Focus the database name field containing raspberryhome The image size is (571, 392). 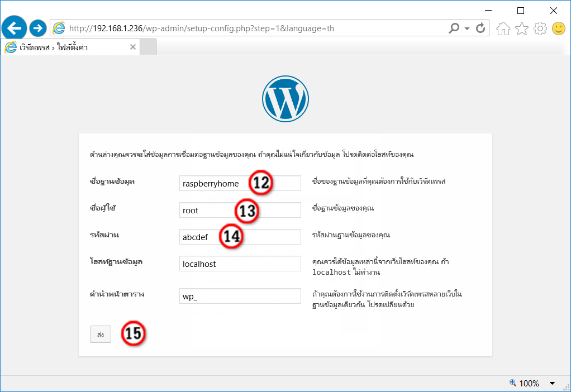(240, 183)
